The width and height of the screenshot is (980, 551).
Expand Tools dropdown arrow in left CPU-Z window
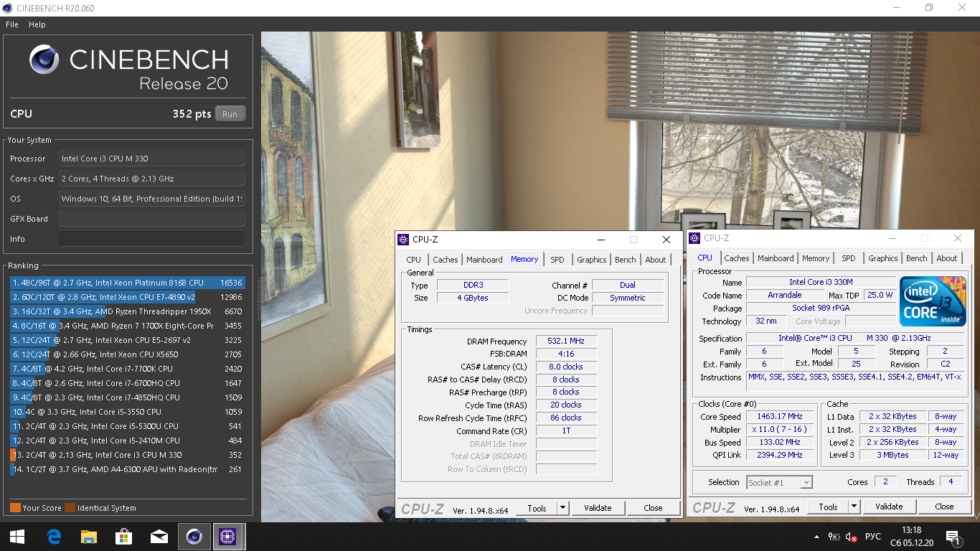(x=563, y=508)
